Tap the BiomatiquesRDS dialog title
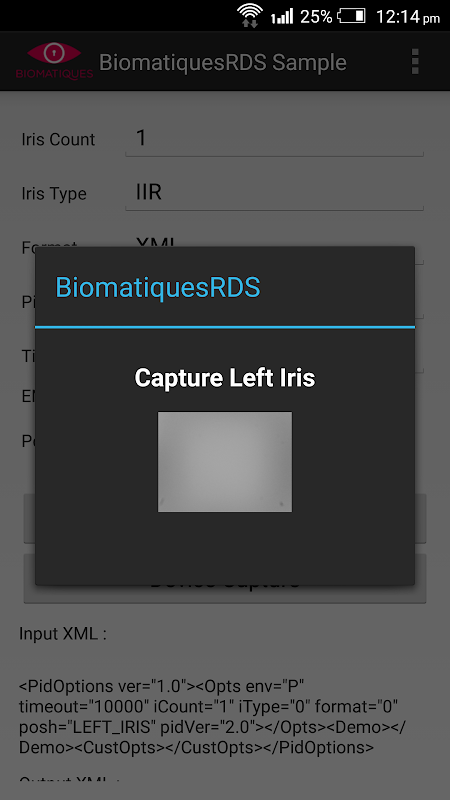Viewport: 450px width, 800px height. point(158,287)
